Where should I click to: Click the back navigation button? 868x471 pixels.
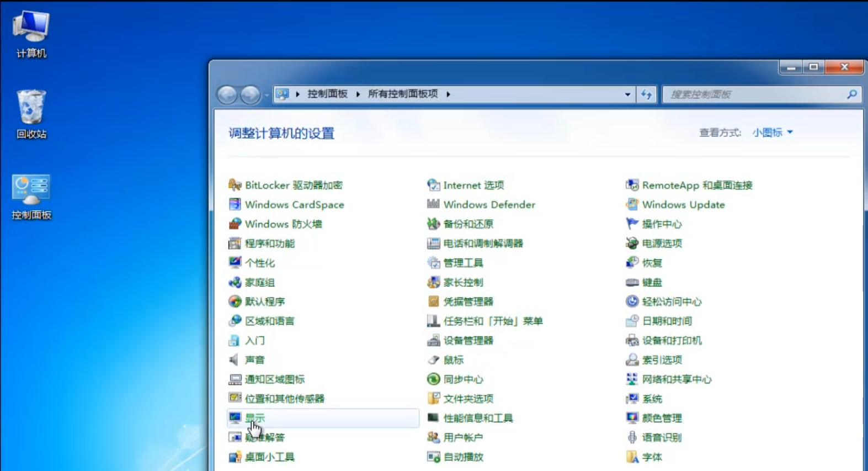pyautogui.click(x=227, y=95)
